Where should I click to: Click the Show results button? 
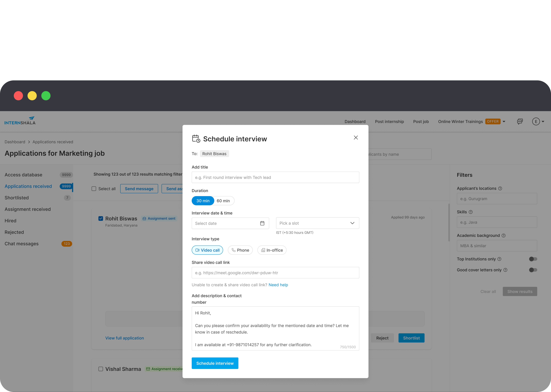coord(520,291)
